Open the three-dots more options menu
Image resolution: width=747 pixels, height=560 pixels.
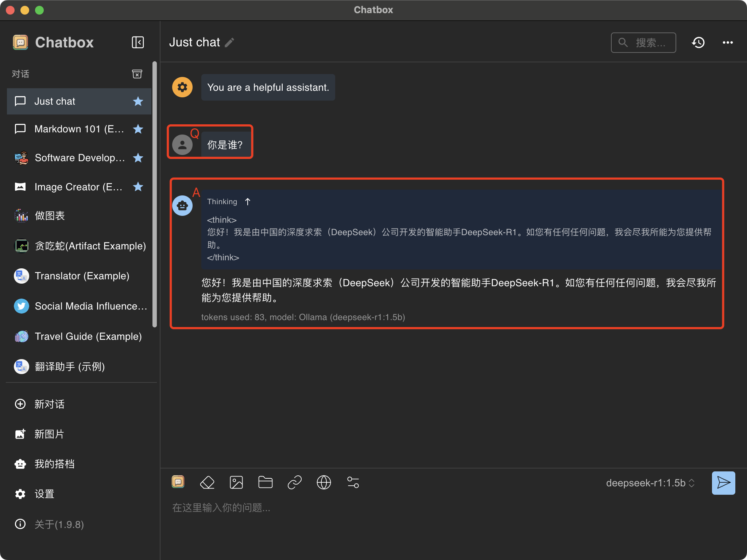coord(728,42)
